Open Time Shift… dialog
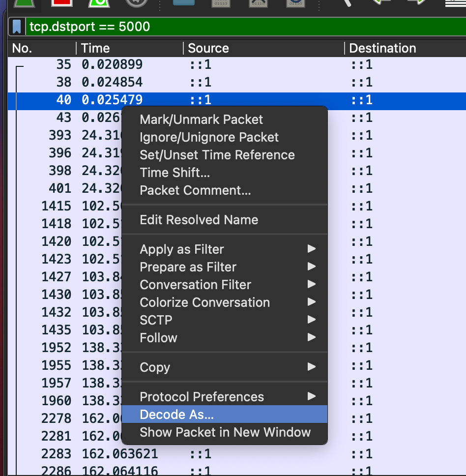 [x=175, y=173]
